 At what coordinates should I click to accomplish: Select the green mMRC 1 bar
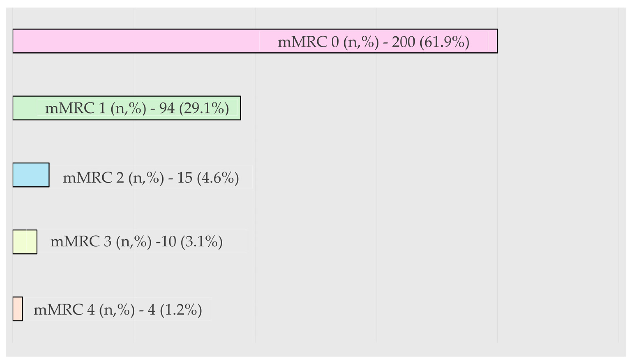[127, 108]
